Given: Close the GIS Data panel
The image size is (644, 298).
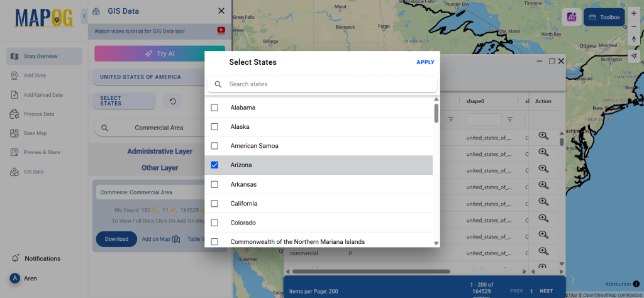Looking at the screenshot, I should tap(221, 11).
